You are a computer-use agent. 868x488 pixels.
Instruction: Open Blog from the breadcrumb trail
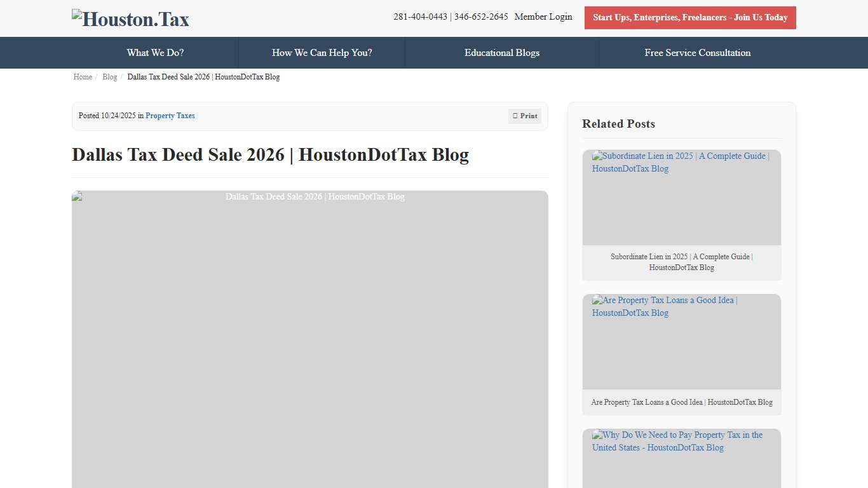point(109,77)
